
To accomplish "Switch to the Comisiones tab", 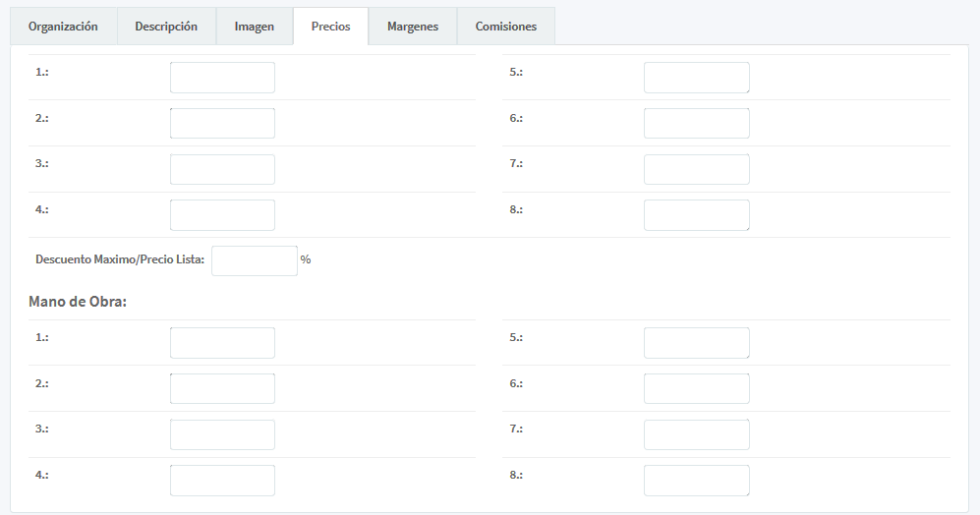I will [x=505, y=27].
